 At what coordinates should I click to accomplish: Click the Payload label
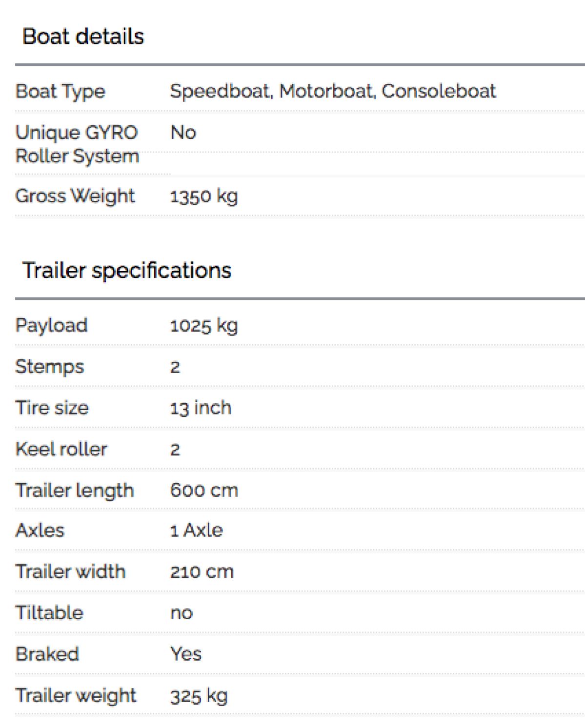(x=51, y=326)
